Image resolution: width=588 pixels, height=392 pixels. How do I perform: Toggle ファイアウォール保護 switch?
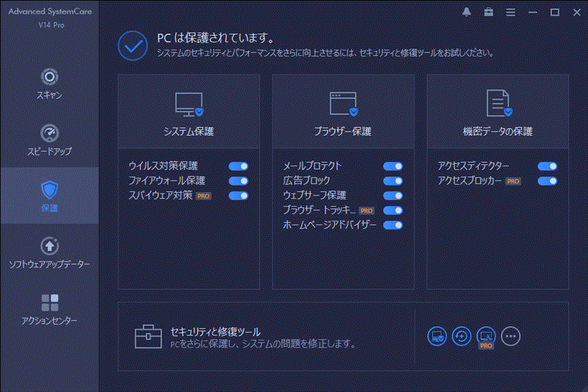(238, 181)
